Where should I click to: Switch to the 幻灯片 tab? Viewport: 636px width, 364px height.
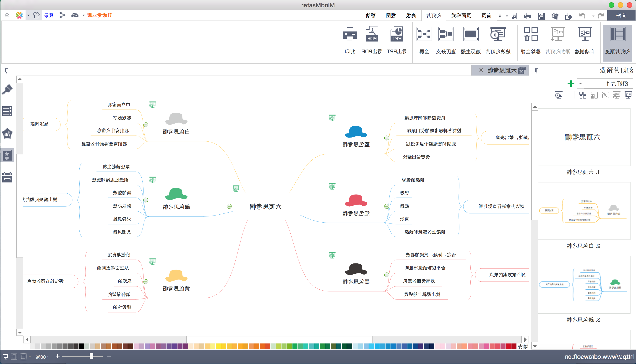click(x=433, y=16)
